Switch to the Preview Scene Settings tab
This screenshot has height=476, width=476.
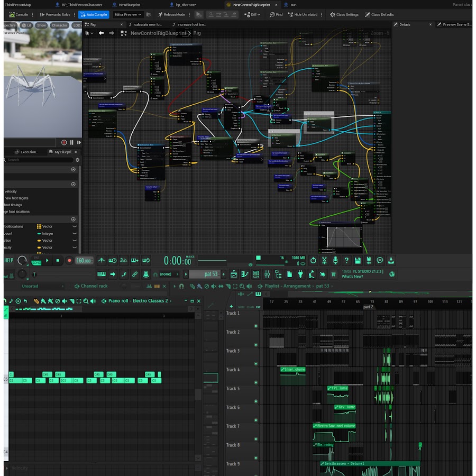pyautogui.click(x=454, y=24)
